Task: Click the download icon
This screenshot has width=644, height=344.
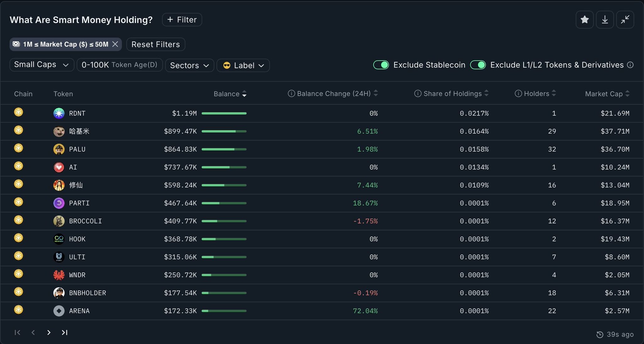Action: coord(605,20)
